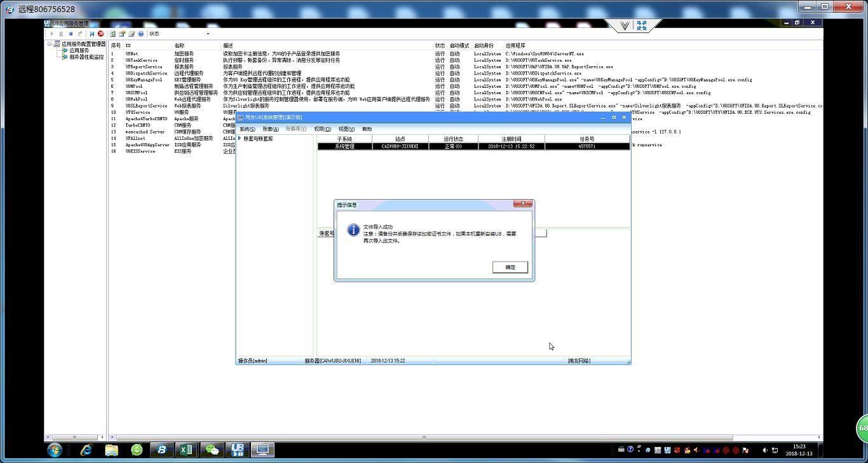
Task: Open the Windows Start button
Action: (x=55, y=450)
